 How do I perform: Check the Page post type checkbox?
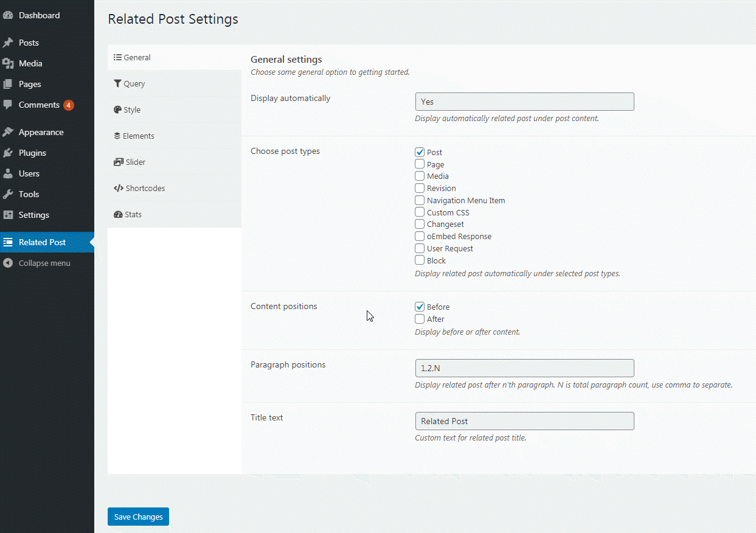pos(420,164)
